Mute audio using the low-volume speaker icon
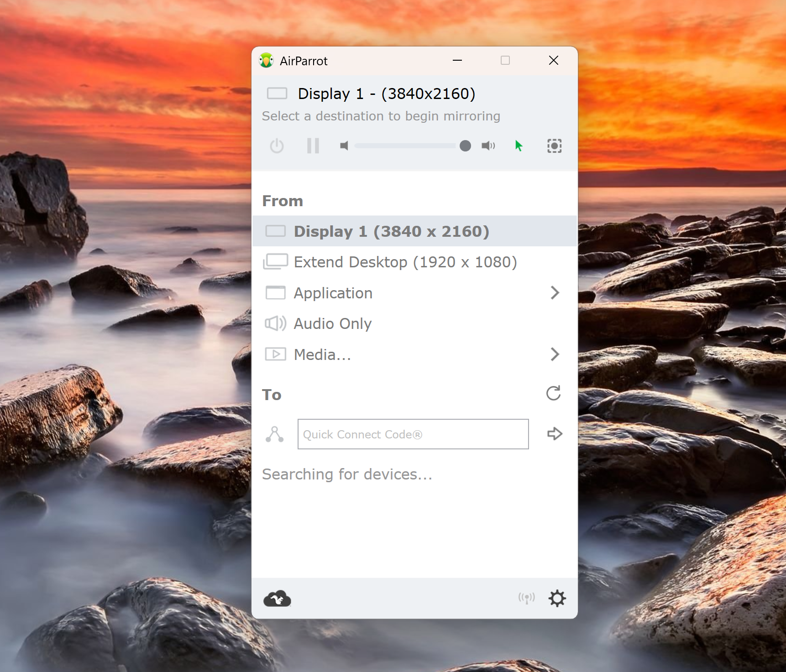The width and height of the screenshot is (786, 672). (344, 146)
